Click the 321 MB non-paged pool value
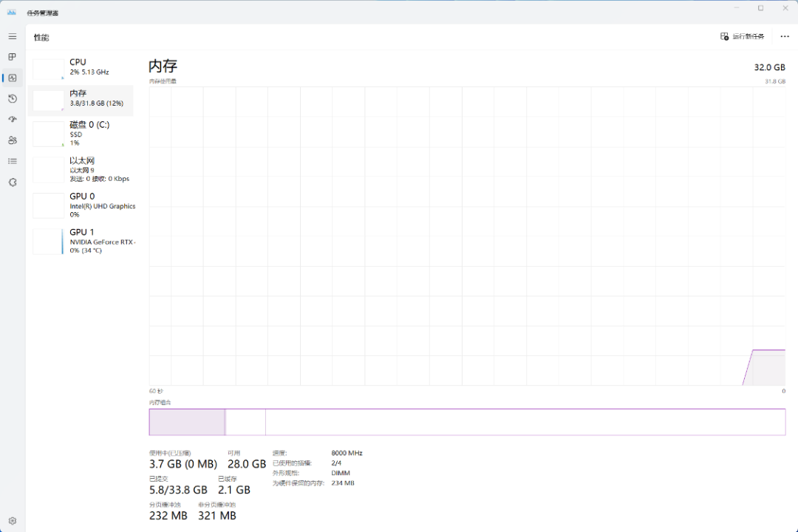The height and width of the screenshot is (532, 798). click(x=217, y=516)
